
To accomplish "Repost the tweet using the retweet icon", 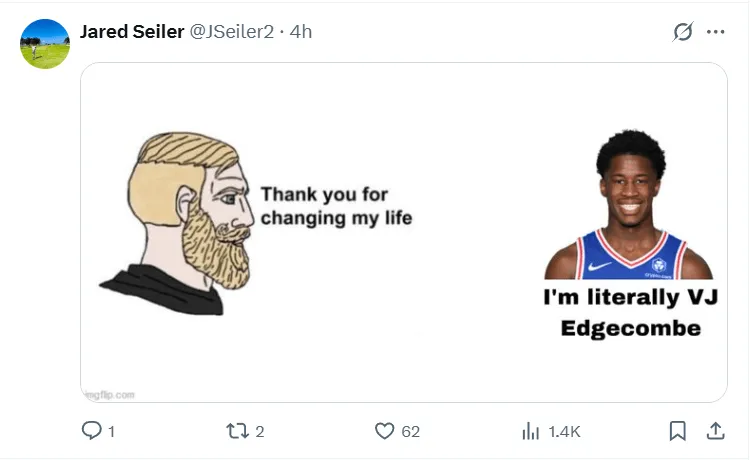I will point(237,431).
